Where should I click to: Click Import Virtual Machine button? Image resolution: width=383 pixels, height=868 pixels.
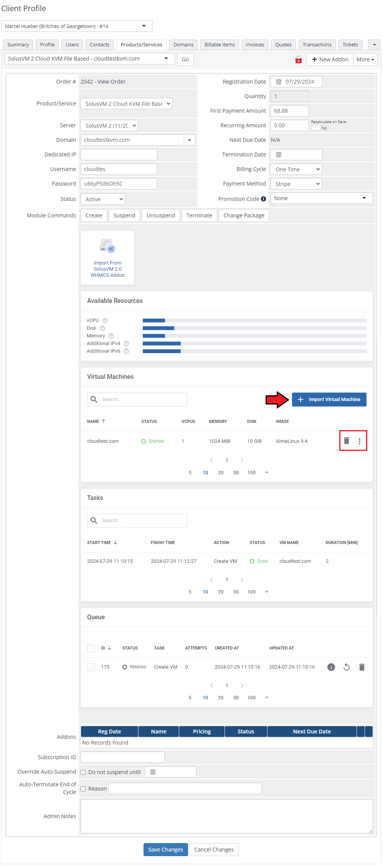329,399
